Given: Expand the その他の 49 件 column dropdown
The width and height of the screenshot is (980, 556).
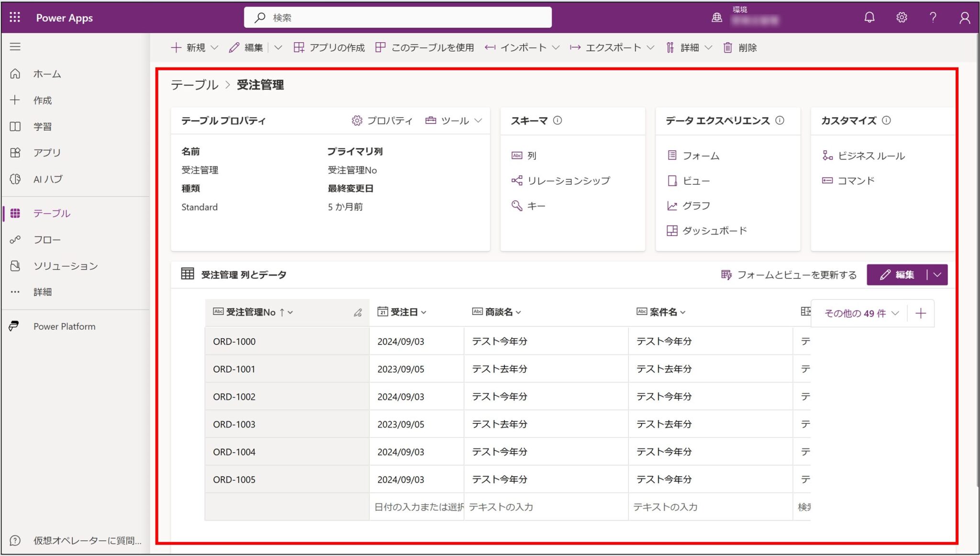Looking at the screenshot, I should tap(859, 313).
